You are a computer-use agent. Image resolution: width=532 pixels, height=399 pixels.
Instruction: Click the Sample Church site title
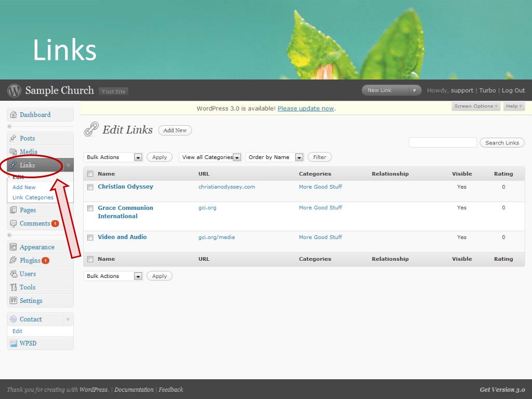click(59, 90)
